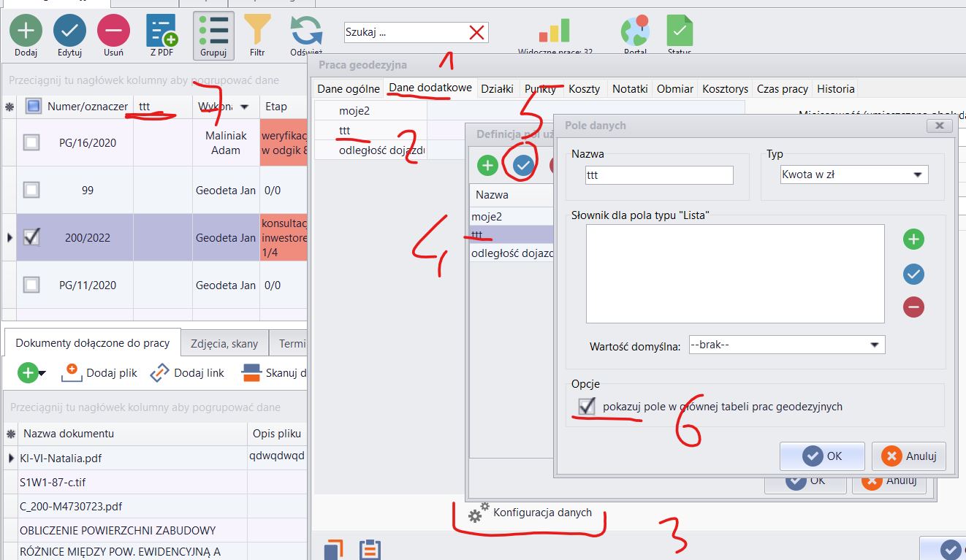Click Dodaj plik to attach a file
The width and height of the screenshot is (966, 560).
99,373
